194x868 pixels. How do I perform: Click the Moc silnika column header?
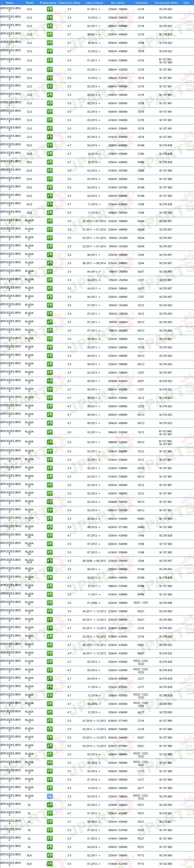[118, 3]
